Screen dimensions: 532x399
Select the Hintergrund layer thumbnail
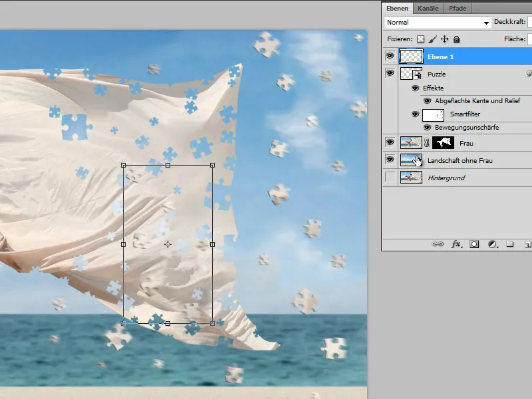coord(411,178)
